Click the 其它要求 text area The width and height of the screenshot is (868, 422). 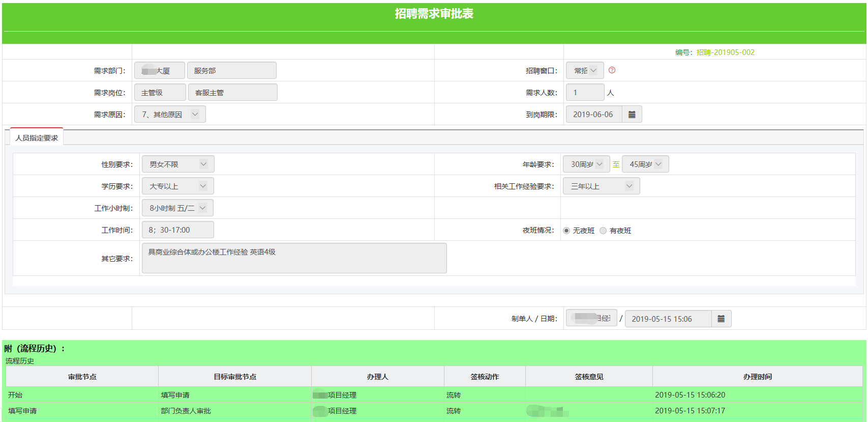(294, 258)
